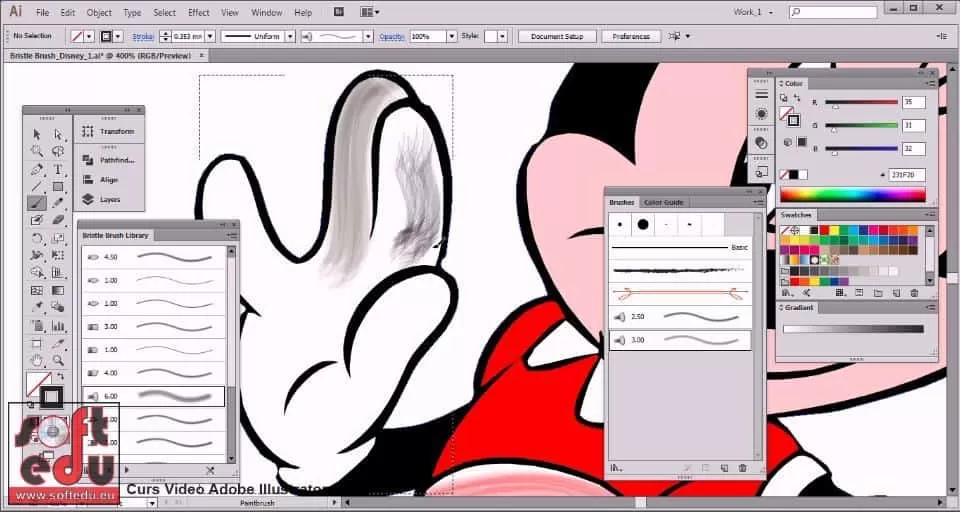Click the gradient slider bar in Gradient panel
Viewport: 960px width, 512px height.
[853, 329]
